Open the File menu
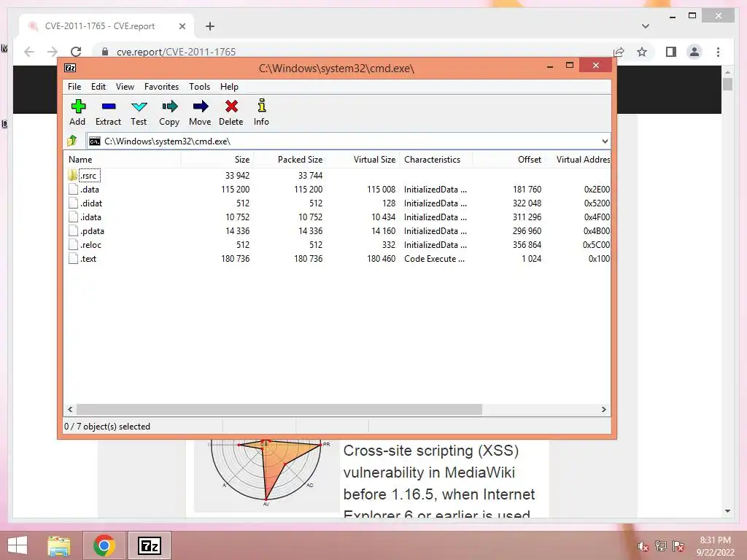This screenshot has height=560, width=747. pyautogui.click(x=74, y=87)
